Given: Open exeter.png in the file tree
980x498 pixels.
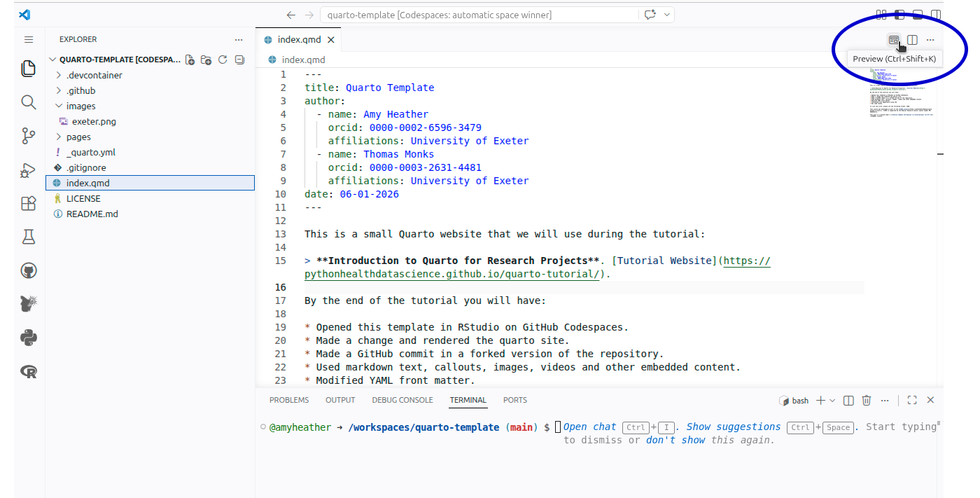Looking at the screenshot, I should [x=150, y=122].
